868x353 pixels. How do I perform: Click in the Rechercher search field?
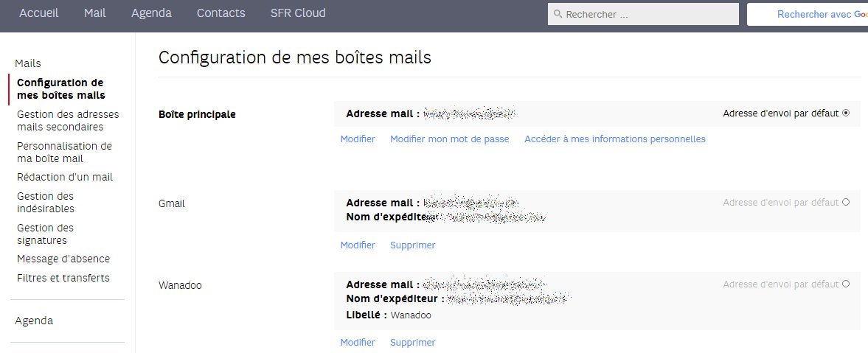click(649, 14)
